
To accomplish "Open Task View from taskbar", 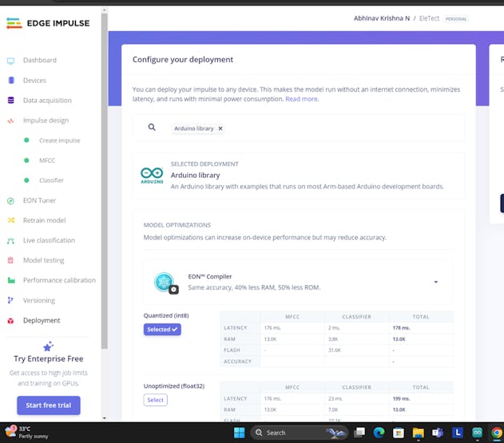I will click(359, 433).
